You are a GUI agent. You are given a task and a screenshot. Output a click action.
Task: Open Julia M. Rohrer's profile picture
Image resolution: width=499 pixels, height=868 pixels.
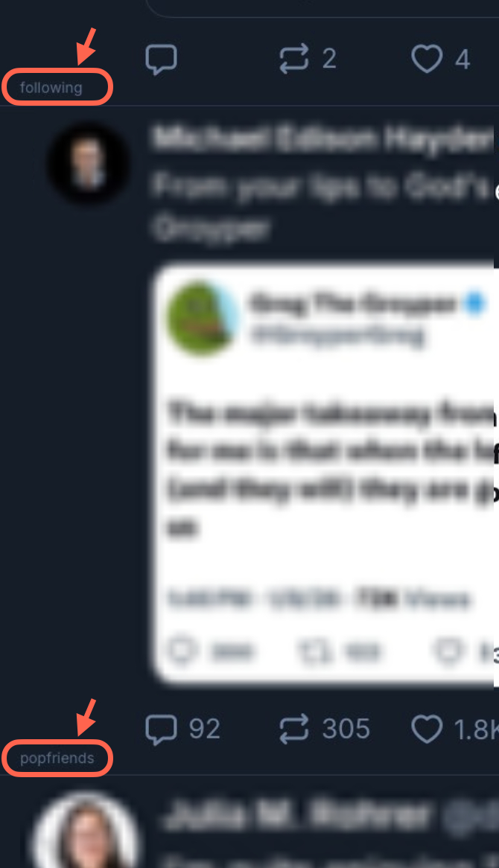[x=85, y=830]
